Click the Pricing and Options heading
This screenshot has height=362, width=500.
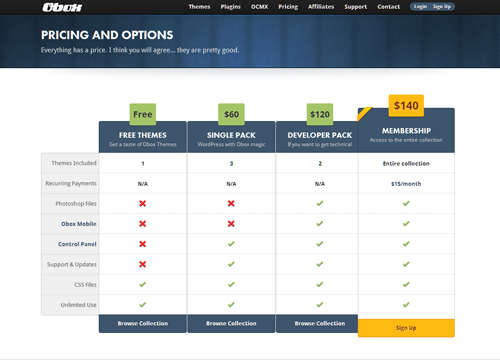tap(107, 35)
